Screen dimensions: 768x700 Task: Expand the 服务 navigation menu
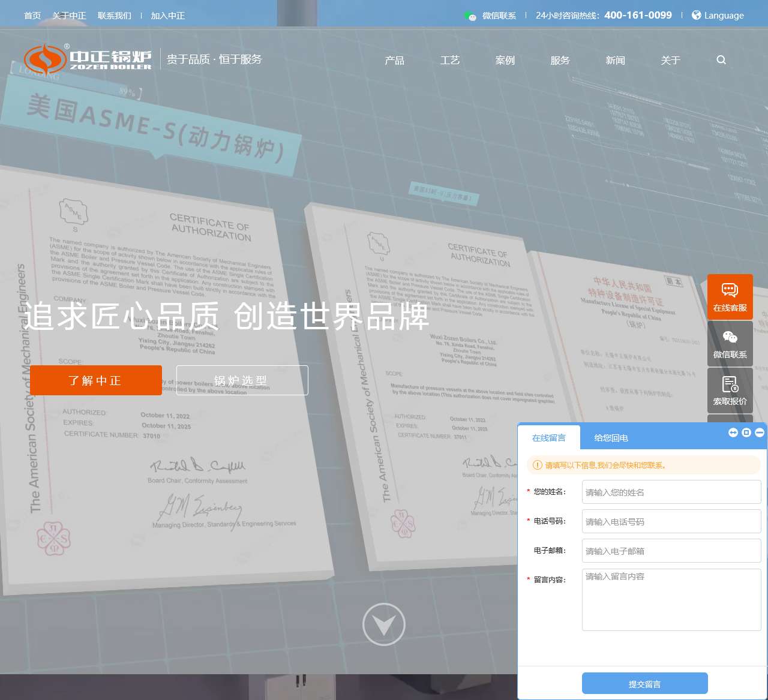click(560, 61)
